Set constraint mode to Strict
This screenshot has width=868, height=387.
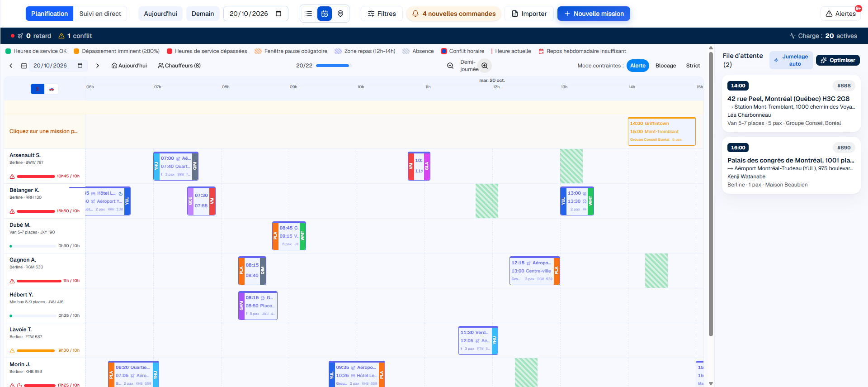(693, 66)
